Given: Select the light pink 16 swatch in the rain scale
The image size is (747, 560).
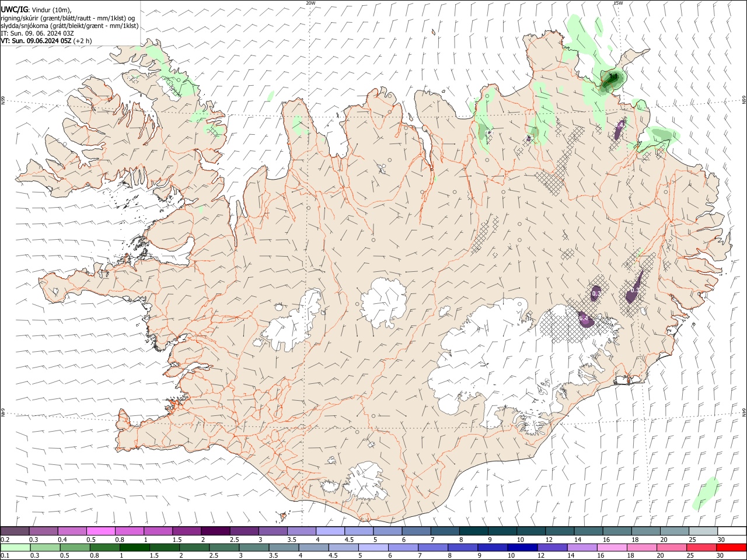Looking at the screenshot, I should pyautogui.click(x=612, y=548).
